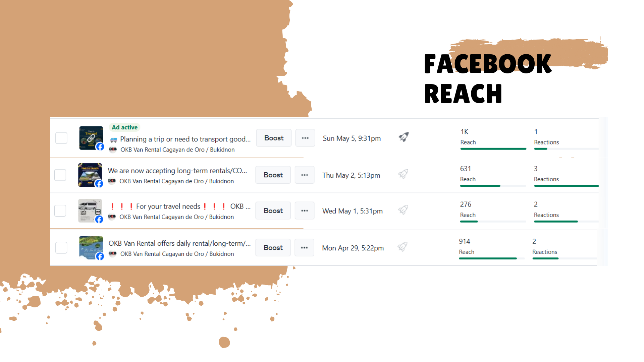Click the page avatar under the 'For your travel needs' post
This screenshot has width=644, height=362.
point(112,217)
